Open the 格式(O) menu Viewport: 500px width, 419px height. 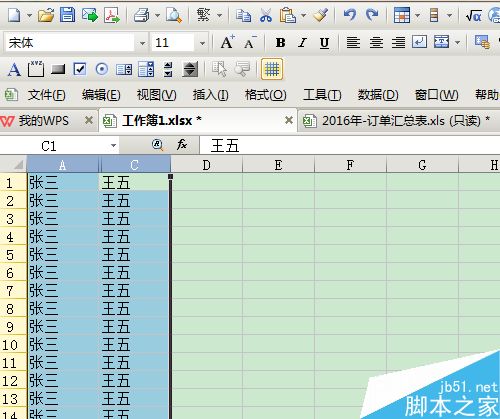265,95
